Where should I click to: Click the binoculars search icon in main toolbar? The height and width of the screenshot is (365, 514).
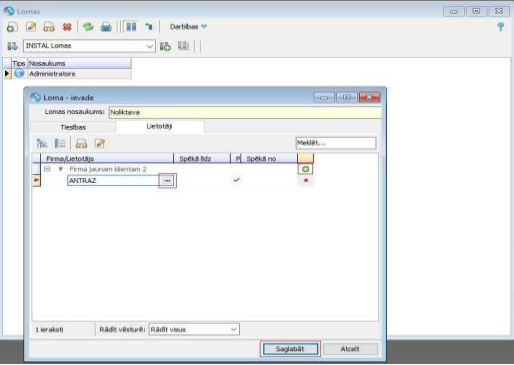click(x=49, y=27)
